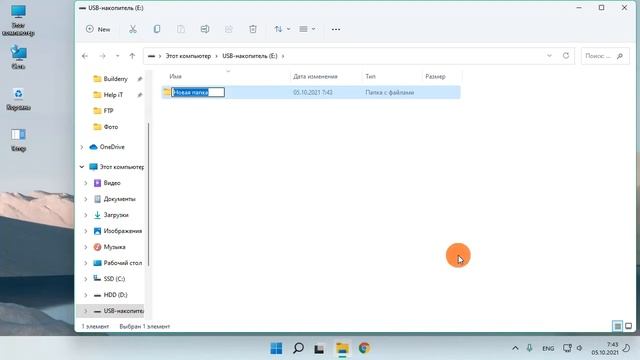The height and width of the screenshot is (360, 640).
Task: Open the New item menu button
Action: pyautogui.click(x=98, y=29)
